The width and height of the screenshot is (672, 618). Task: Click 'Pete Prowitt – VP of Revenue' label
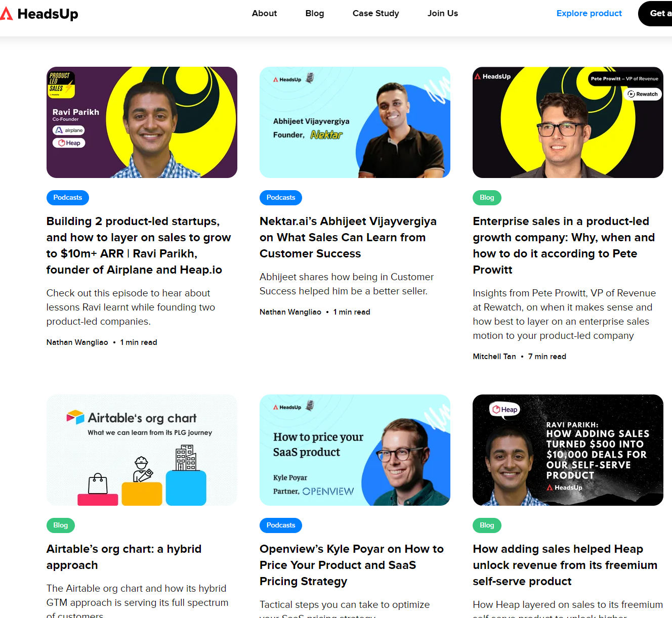click(624, 78)
